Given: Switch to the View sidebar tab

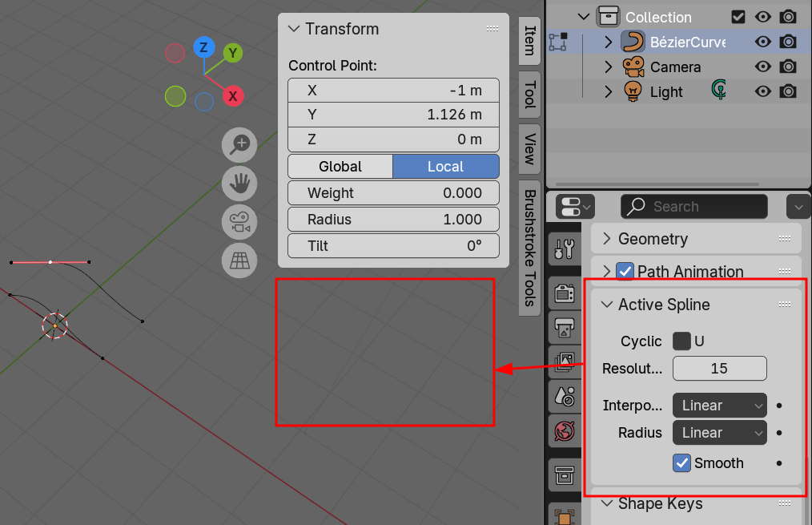Looking at the screenshot, I should point(530,149).
